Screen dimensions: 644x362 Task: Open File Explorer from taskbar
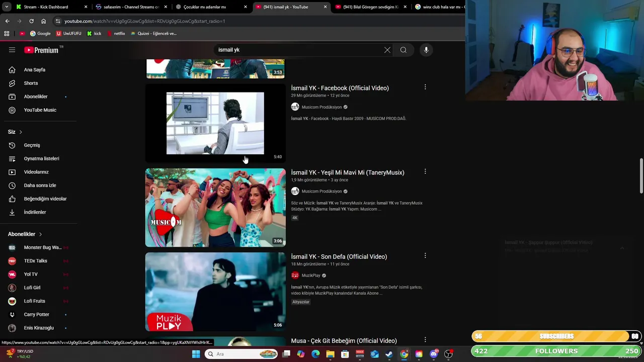click(330, 354)
